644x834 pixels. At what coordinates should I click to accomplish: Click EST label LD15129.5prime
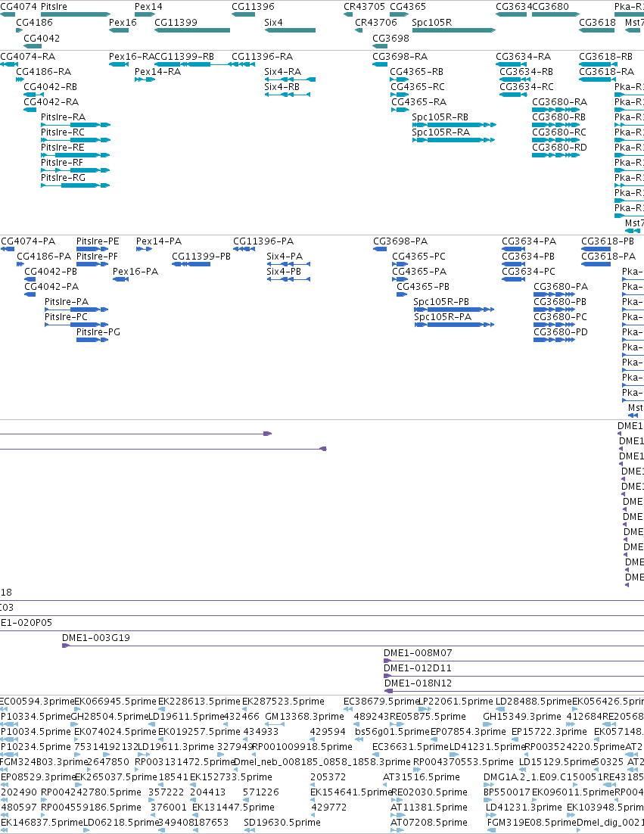click(556, 761)
